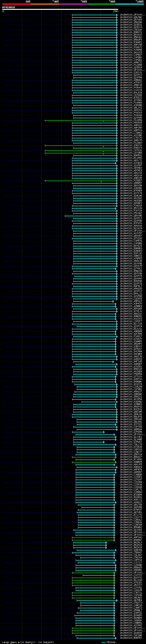Viewport: 146px width, 644px height.
Task: Select the UniRef100_P12859 label
Action: 131,120
